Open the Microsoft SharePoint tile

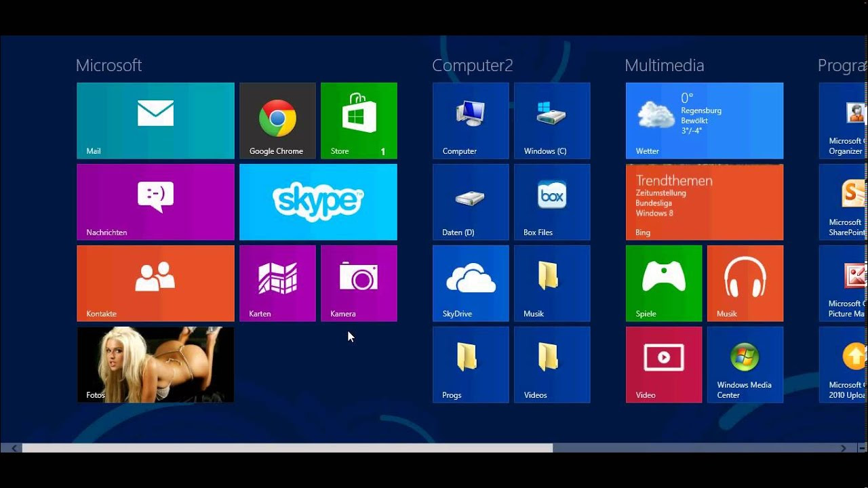point(844,202)
